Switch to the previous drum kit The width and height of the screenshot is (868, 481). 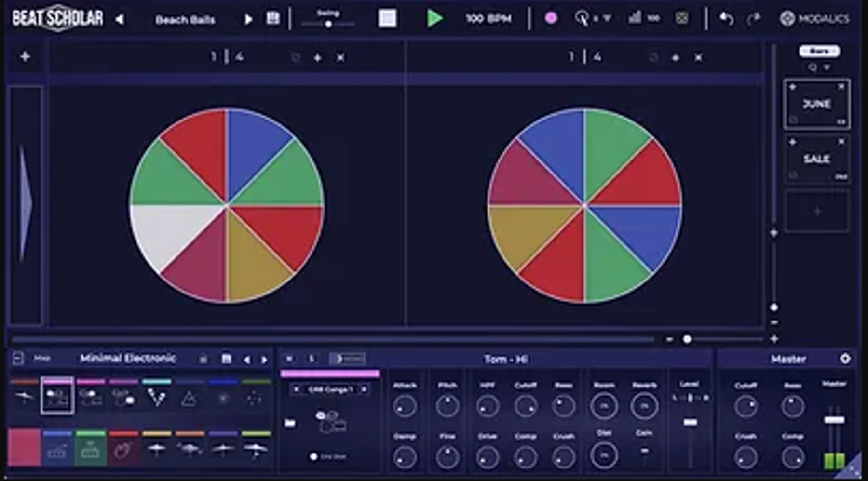(x=247, y=360)
